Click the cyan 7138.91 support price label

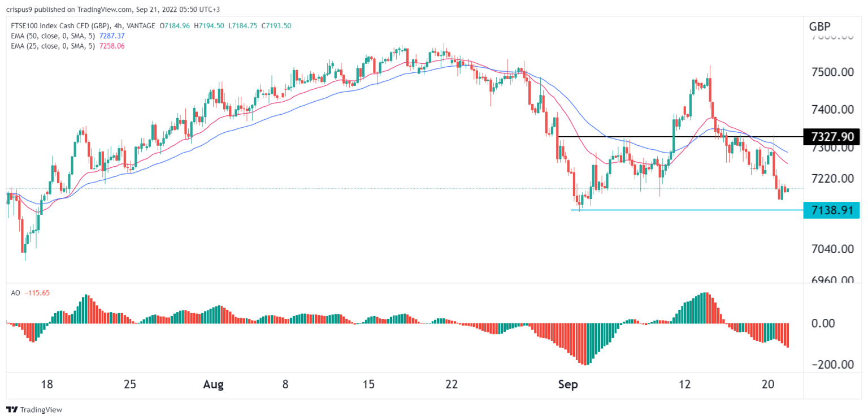(831, 210)
